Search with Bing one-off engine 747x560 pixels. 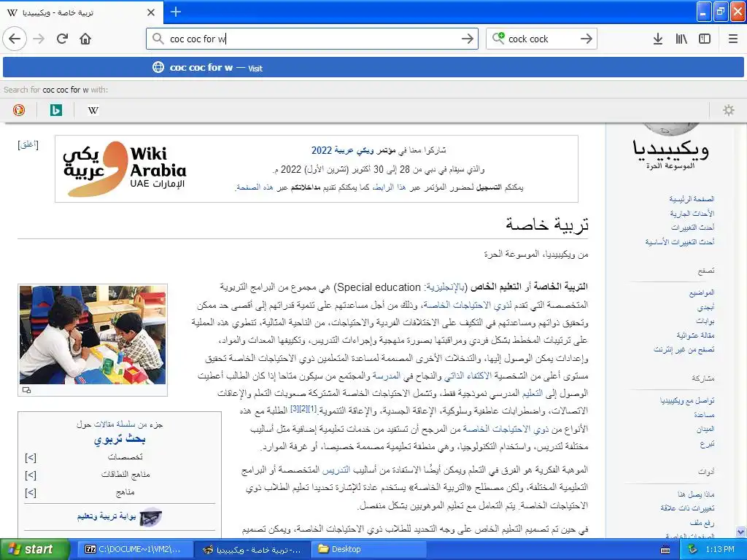[55, 111]
